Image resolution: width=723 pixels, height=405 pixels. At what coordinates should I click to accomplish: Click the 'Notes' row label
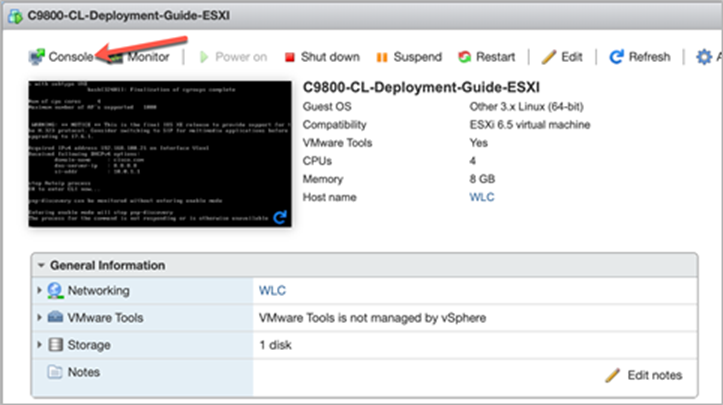pyautogui.click(x=83, y=372)
